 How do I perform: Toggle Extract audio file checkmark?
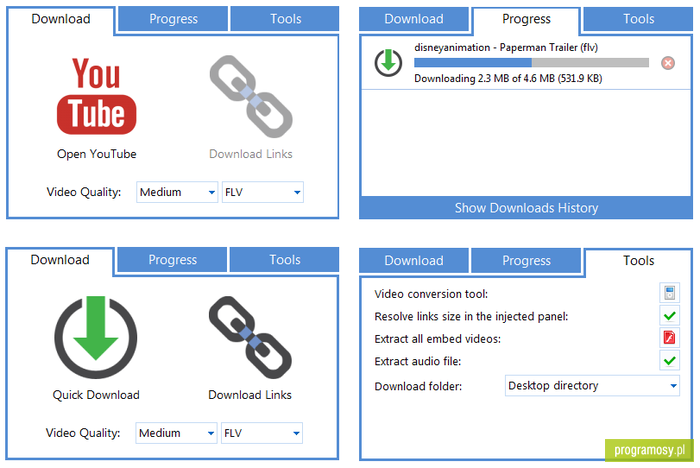click(669, 360)
